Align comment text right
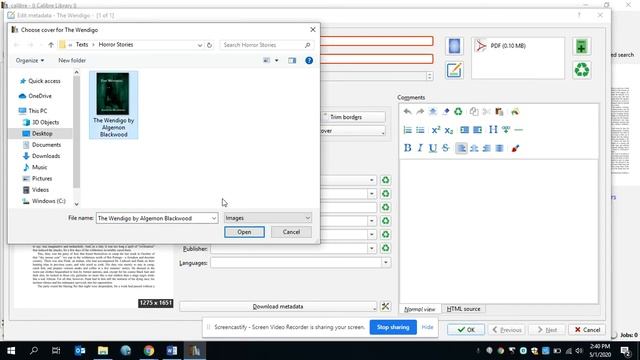The height and width of the screenshot is (360, 640). 487,148
